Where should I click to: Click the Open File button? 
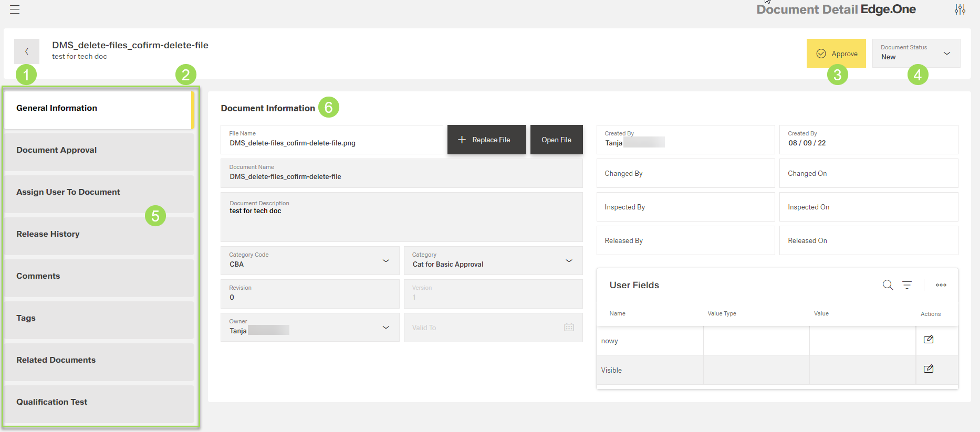pos(556,140)
